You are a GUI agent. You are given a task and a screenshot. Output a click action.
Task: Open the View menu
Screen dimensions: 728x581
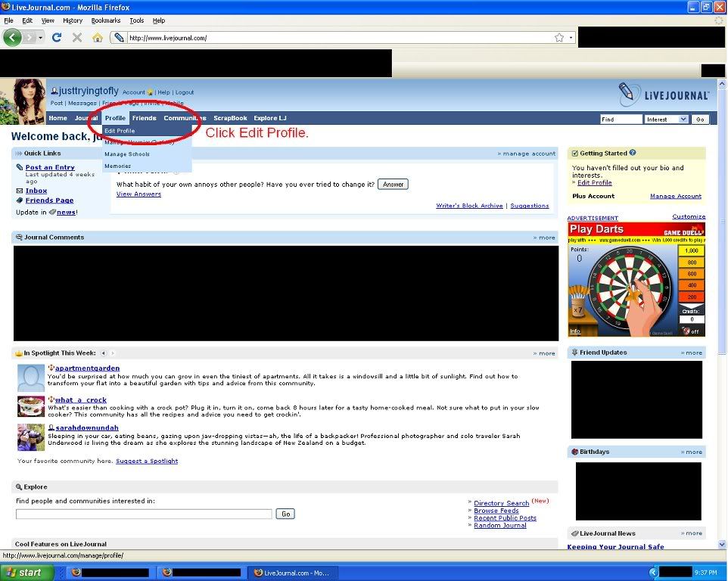pyautogui.click(x=48, y=20)
